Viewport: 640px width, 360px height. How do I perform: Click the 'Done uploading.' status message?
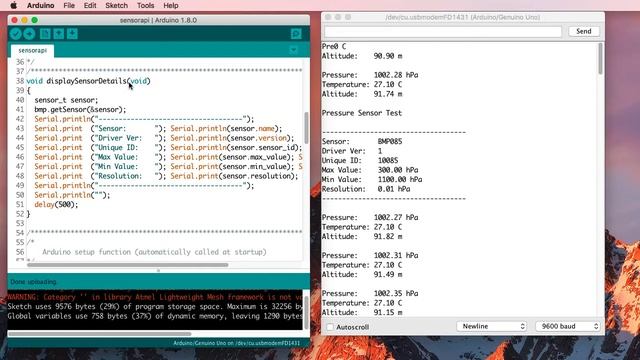(34, 282)
